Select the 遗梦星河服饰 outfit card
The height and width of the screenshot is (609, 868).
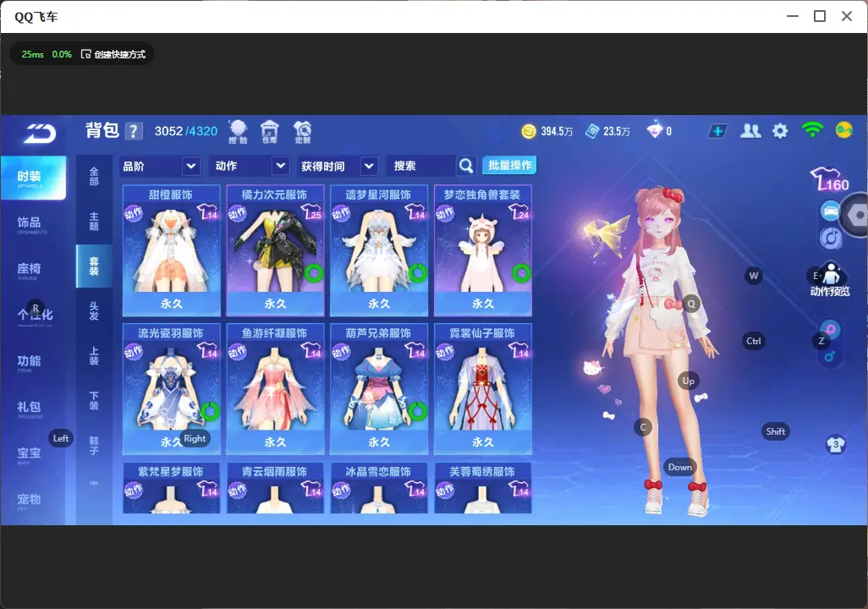tap(379, 250)
